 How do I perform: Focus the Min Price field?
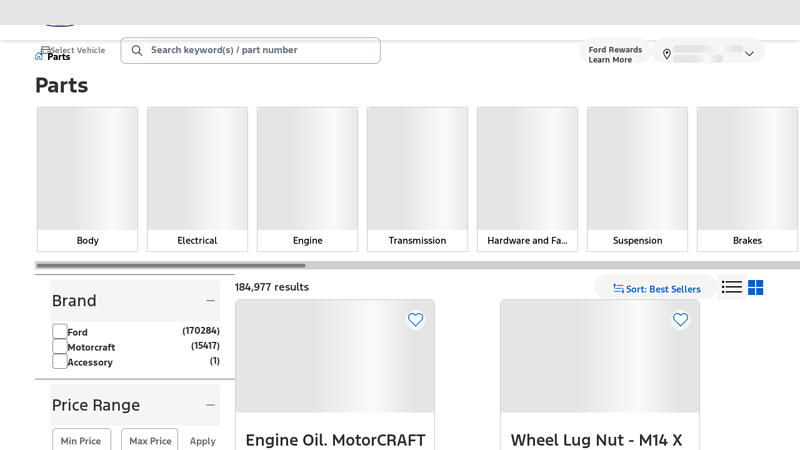click(81, 440)
